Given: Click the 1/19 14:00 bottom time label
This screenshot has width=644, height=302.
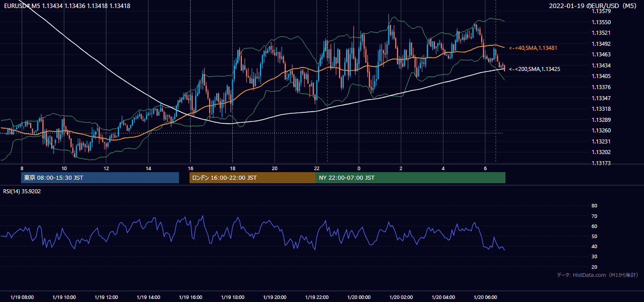Looking at the screenshot, I should 148,297.
